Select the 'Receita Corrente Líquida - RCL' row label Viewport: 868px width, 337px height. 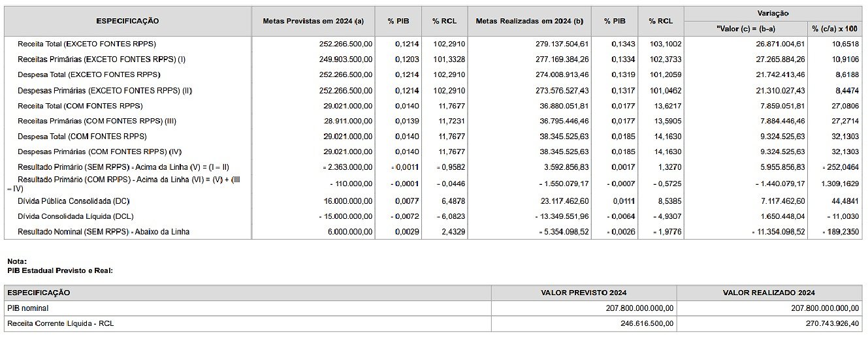tap(60, 323)
